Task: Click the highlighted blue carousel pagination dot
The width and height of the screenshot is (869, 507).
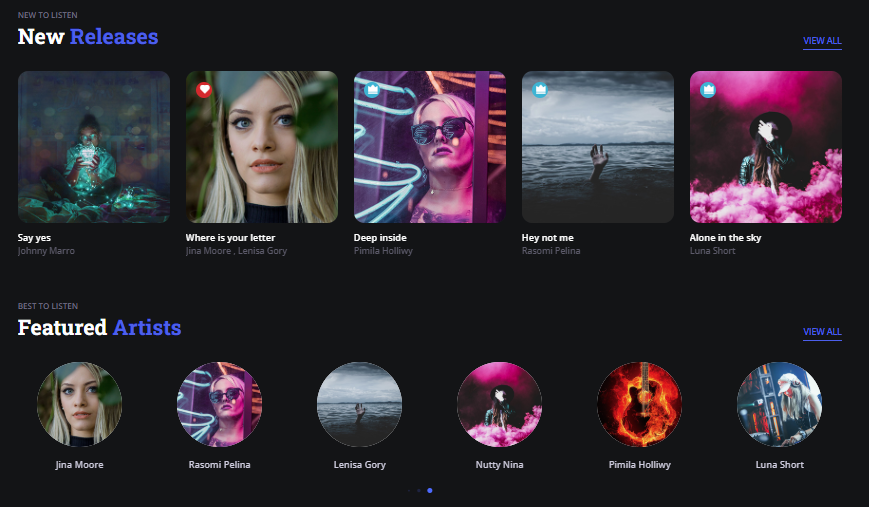Action: tap(430, 491)
